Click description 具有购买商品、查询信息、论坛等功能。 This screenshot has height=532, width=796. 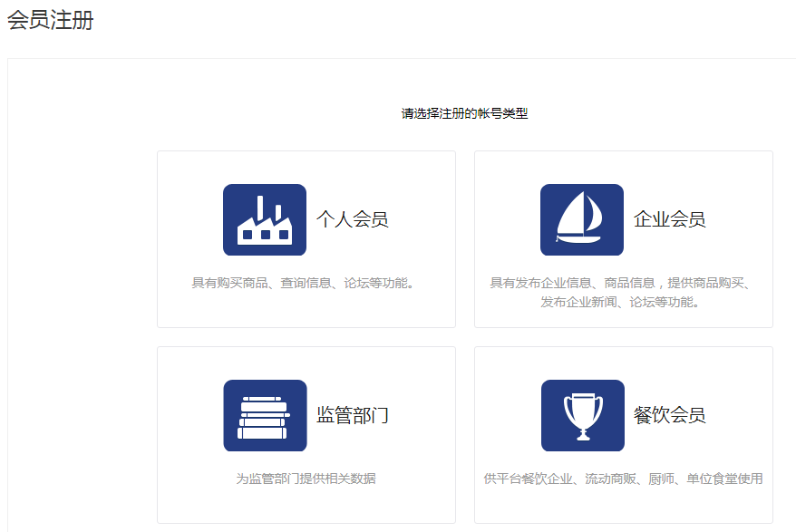(303, 283)
